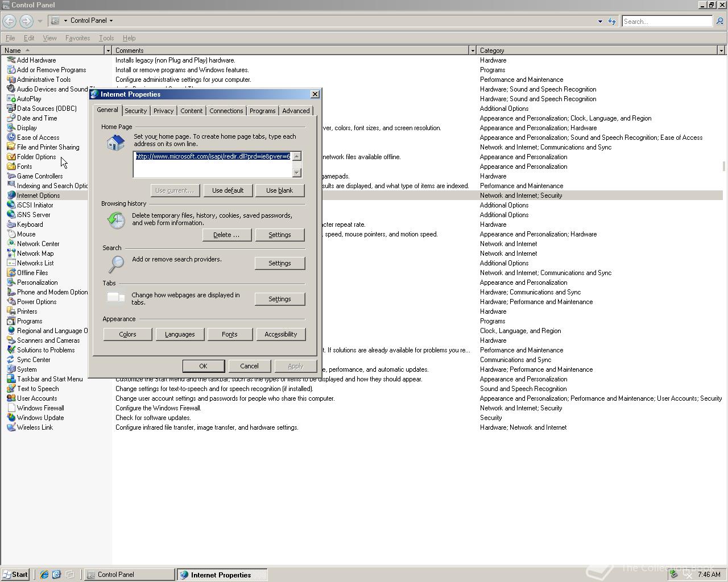Select the Printers icon

click(x=11, y=311)
